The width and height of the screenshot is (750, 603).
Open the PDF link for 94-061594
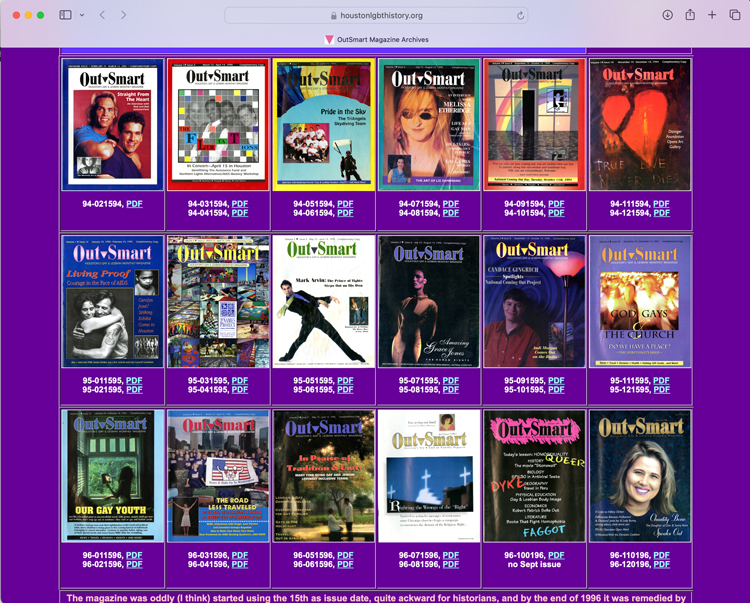(345, 213)
